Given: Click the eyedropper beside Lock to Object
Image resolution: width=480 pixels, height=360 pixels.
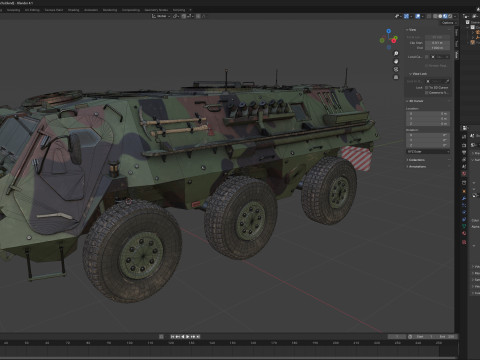Looking at the screenshot, I should coord(448,81).
